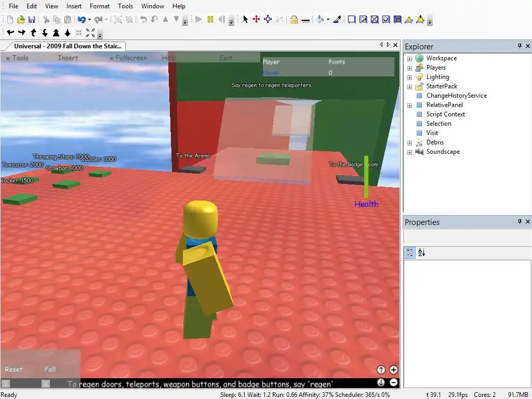532x399 pixels.
Task: Click the in-game zoom out minus button
Action: (x=394, y=382)
